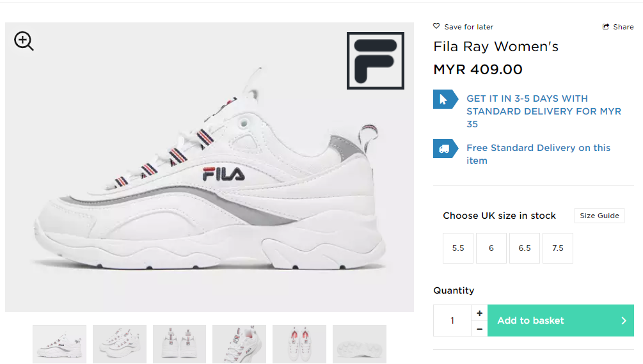Screen dimensions: 643x364
Task: Click the Save for later heart icon
Action: 436,26
